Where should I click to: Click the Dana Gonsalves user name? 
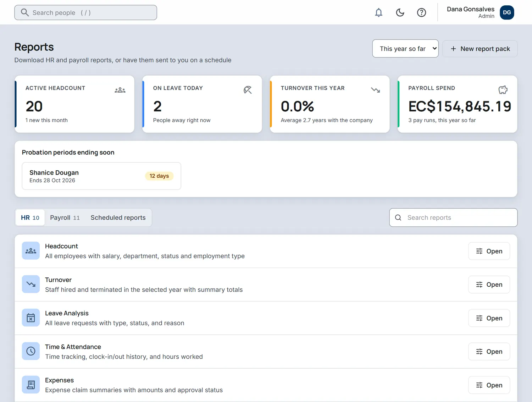tap(470, 9)
